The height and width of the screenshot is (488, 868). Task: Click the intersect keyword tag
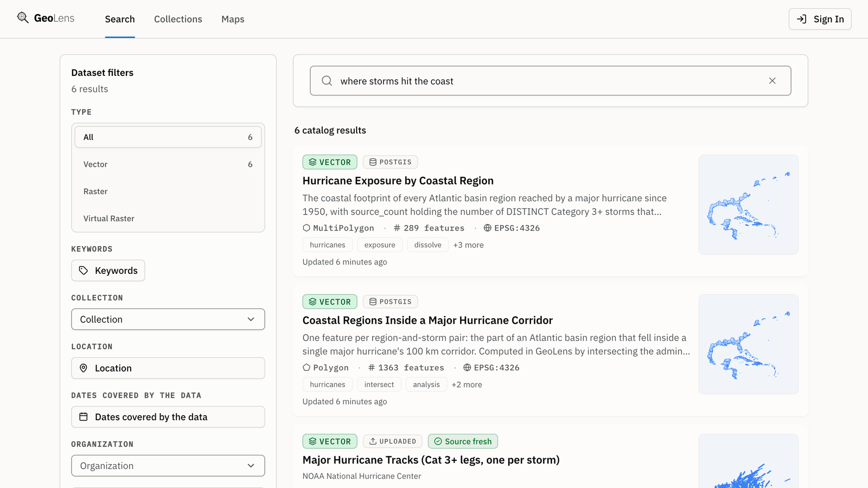(x=379, y=384)
